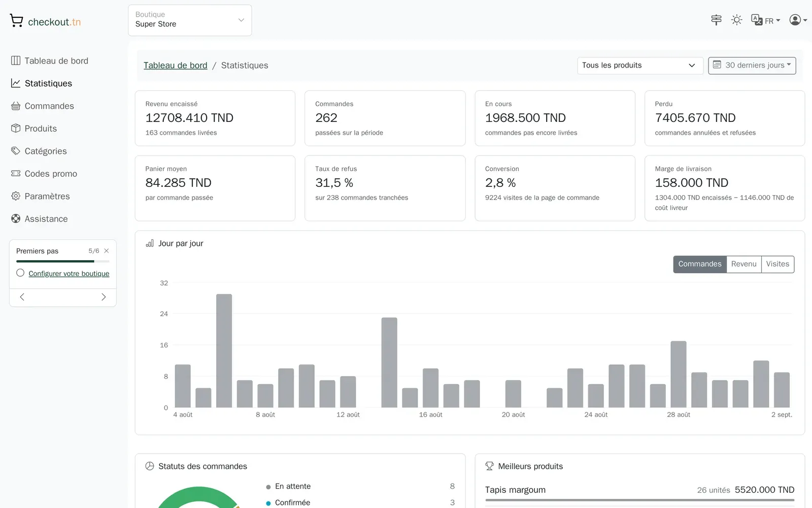Click the En cours 1968.500 TND value

click(x=525, y=118)
